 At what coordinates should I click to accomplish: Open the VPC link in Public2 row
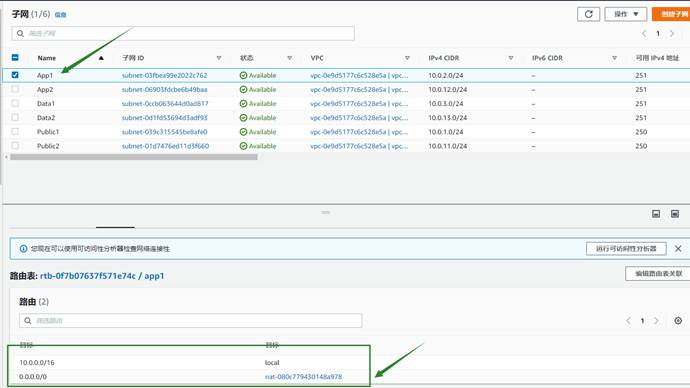point(359,146)
